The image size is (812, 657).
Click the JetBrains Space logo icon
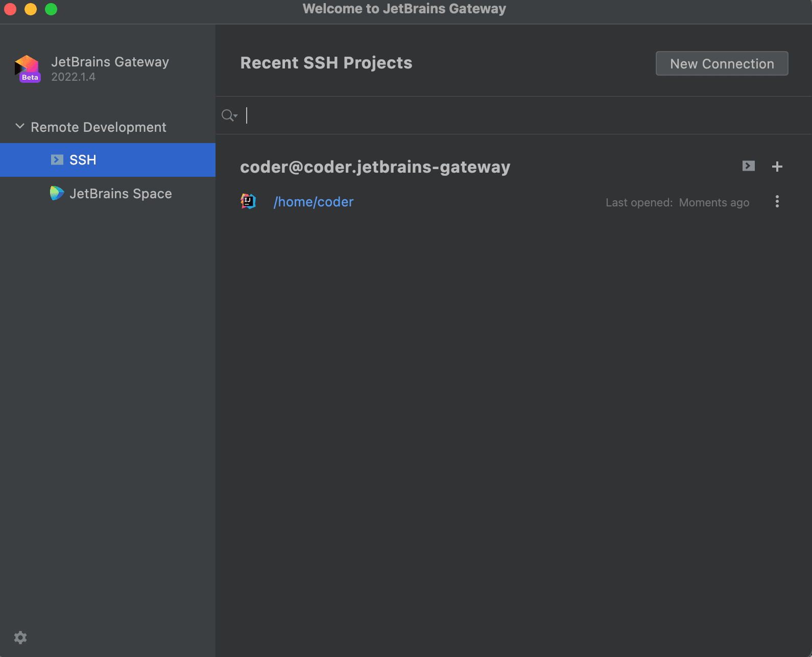coord(57,193)
